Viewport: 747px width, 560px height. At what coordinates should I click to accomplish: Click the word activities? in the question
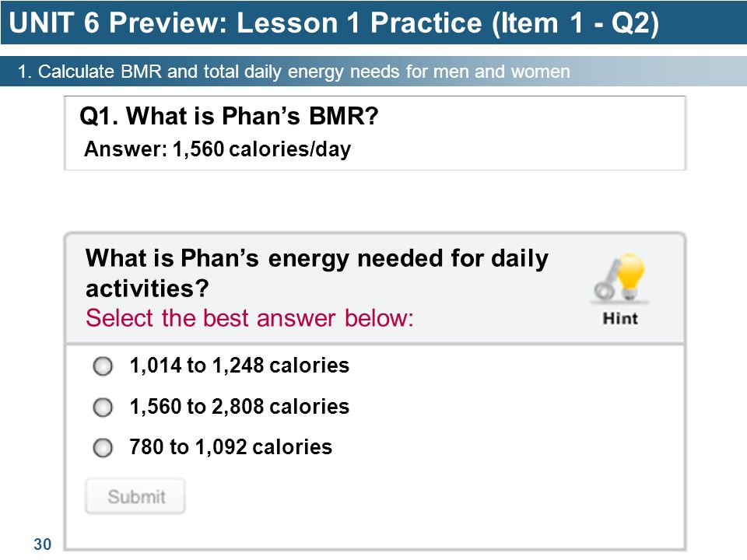click(147, 288)
